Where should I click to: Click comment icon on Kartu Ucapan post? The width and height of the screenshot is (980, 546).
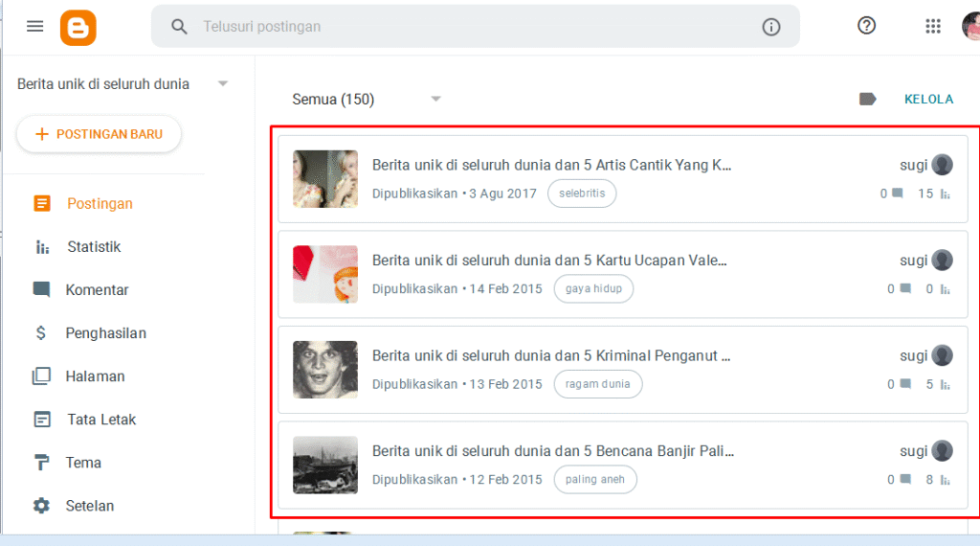pos(905,288)
